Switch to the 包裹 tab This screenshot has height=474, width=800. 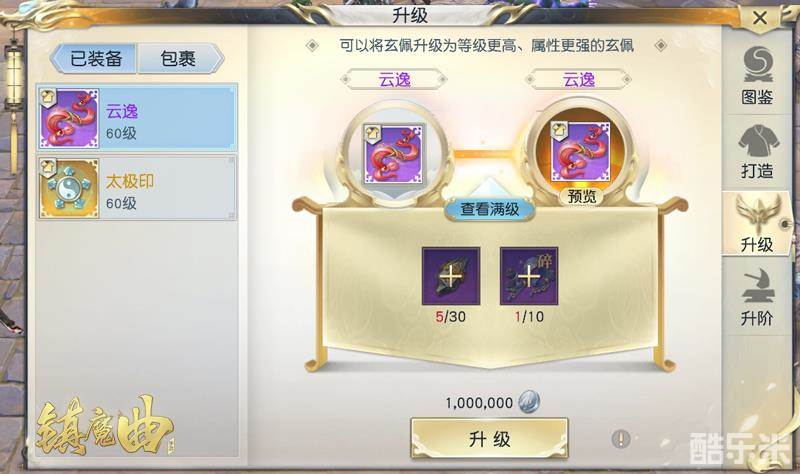coord(180,59)
